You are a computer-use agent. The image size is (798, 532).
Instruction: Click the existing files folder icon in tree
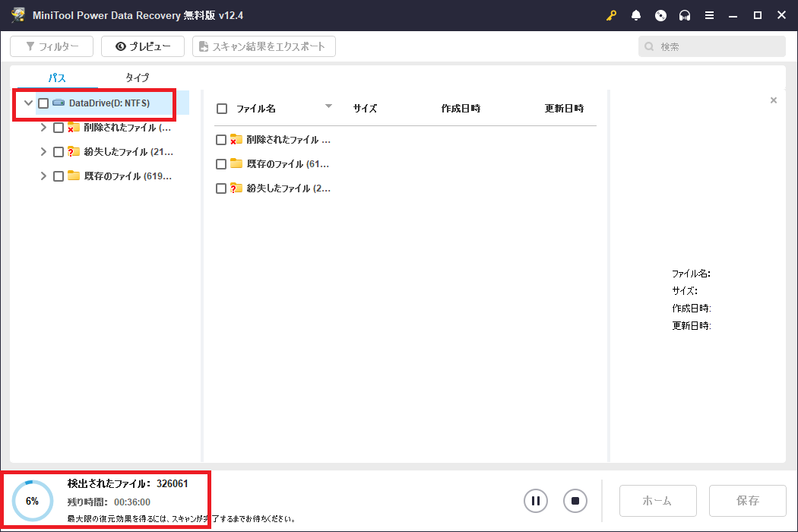pyautogui.click(x=74, y=176)
